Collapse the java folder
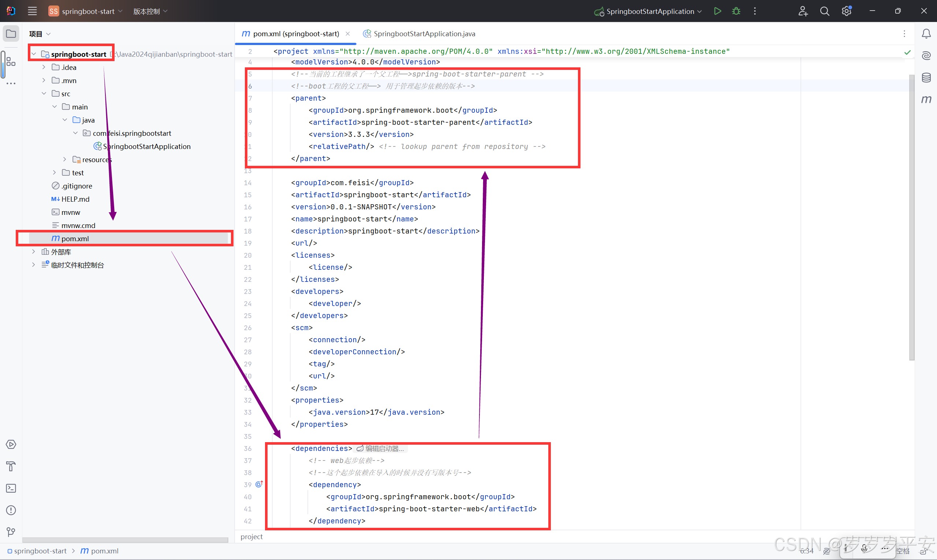This screenshot has width=937, height=560. 64,120
